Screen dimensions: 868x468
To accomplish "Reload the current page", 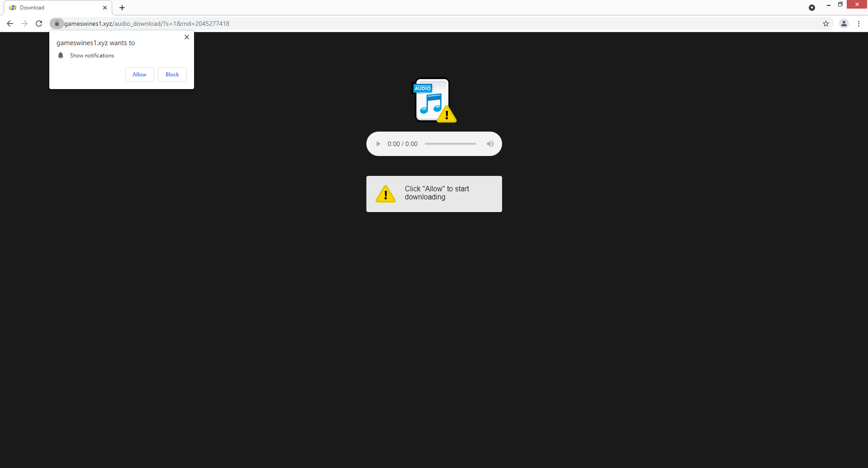I will 39,24.
